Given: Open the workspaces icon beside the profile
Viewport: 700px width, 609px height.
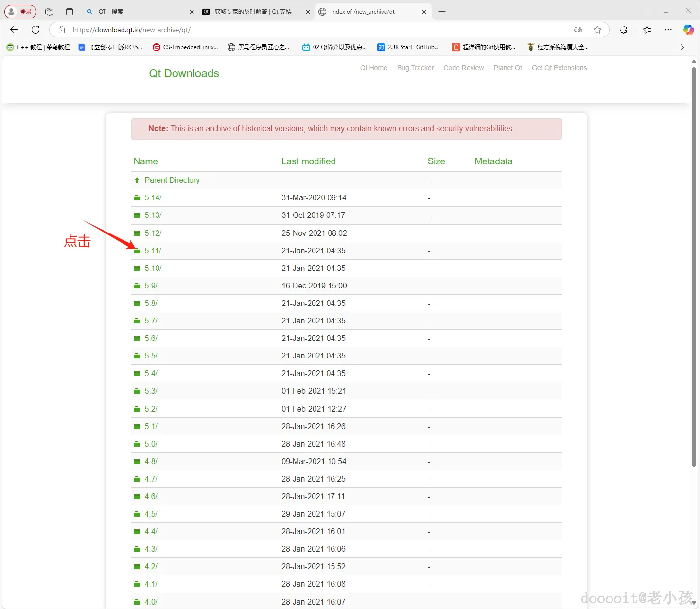Looking at the screenshot, I should click(49, 12).
